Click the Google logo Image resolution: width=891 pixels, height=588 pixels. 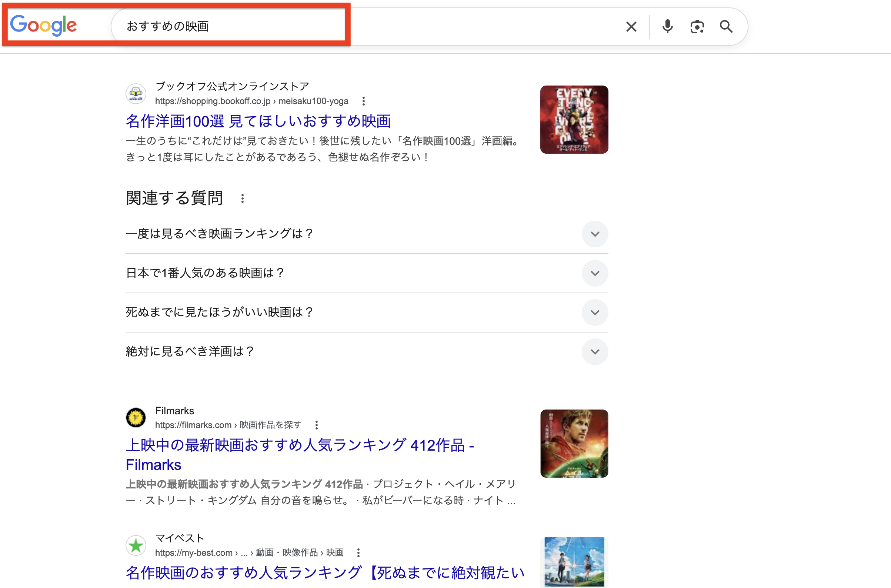pos(44,25)
